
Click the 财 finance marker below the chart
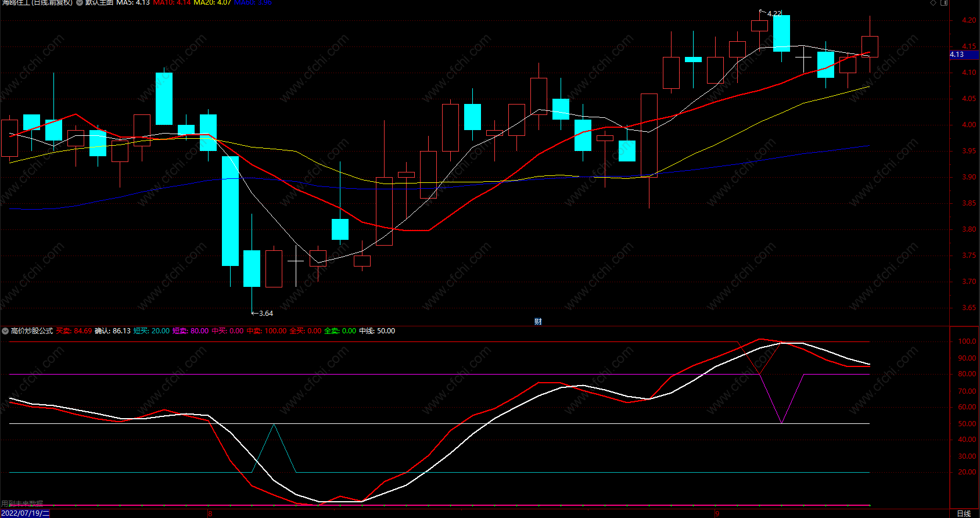[538, 322]
